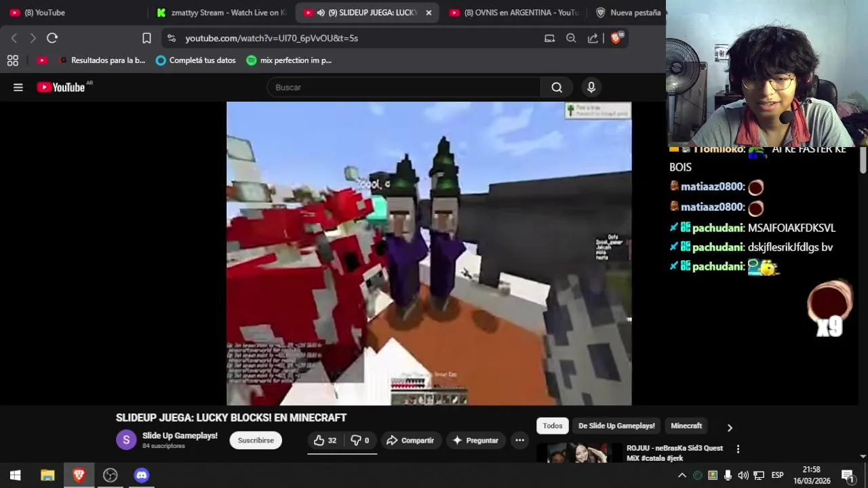Image resolution: width=868 pixels, height=488 pixels.
Task: Subscribe with the Suscribirse button
Action: tap(256, 441)
